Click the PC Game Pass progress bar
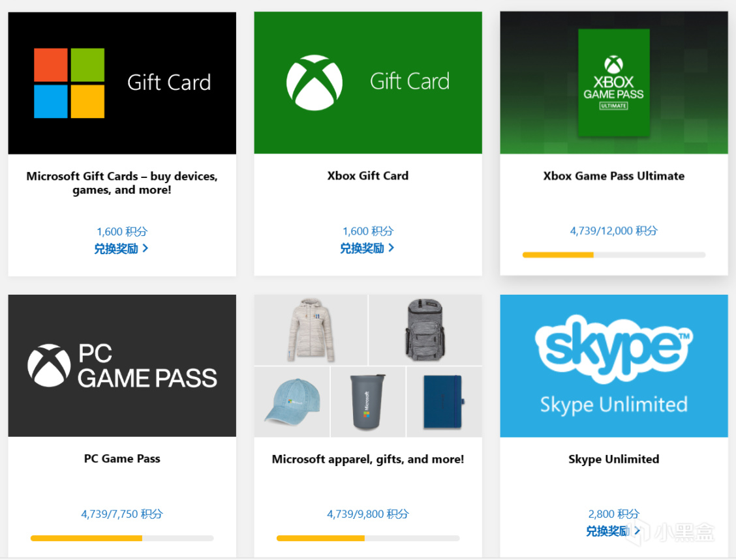This screenshot has width=736, height=560. pos(122,538)
